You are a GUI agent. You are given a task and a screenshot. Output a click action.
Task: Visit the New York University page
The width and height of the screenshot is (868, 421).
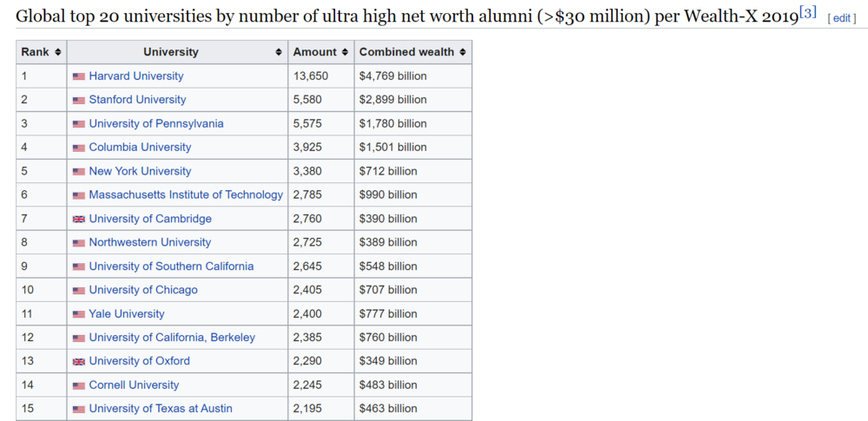[140, 171]
